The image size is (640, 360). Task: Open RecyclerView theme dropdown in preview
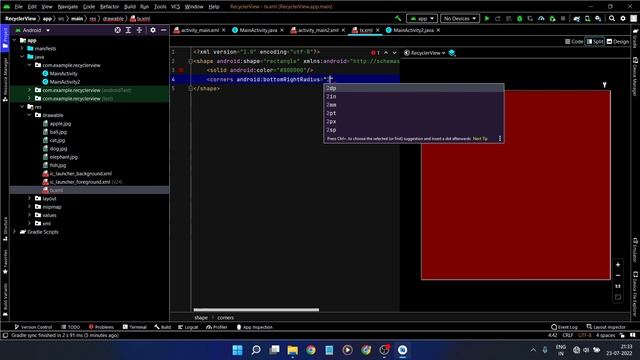424,53
